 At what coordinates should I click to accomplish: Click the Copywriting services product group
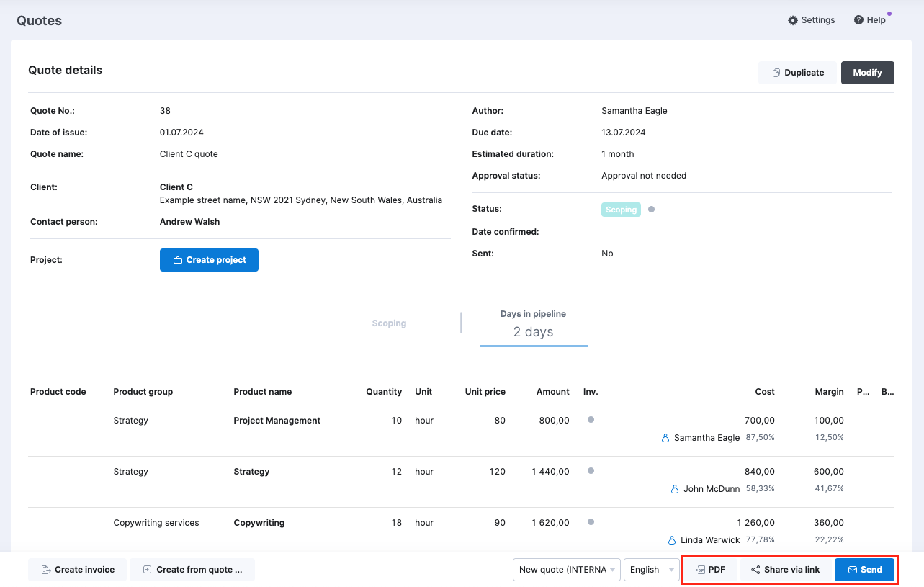pos(156,523)
